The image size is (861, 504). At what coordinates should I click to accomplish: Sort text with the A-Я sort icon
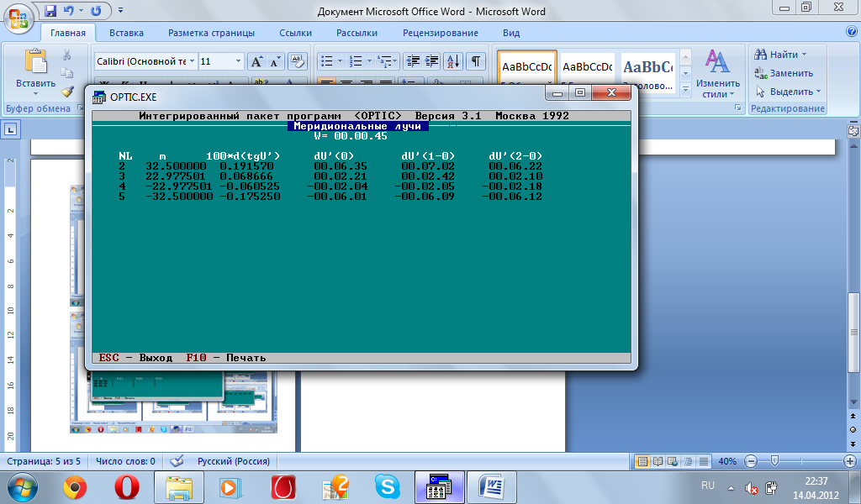(453, 61)
